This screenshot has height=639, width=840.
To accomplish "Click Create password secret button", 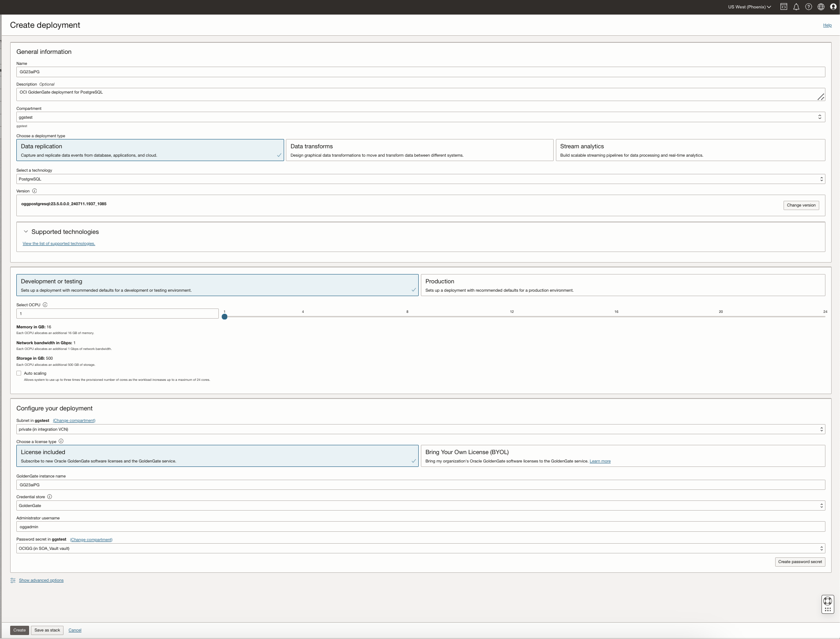I will click(x=800, y=562).
